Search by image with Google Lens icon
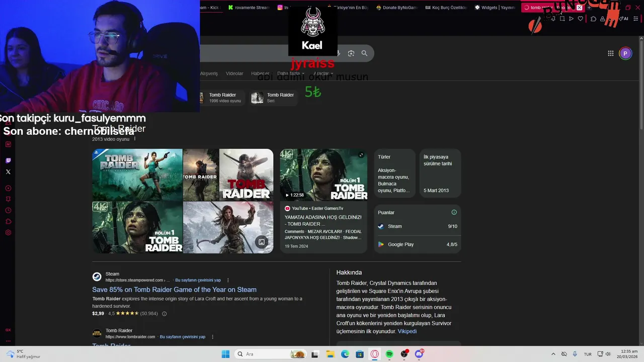 [x=351, y=53]
